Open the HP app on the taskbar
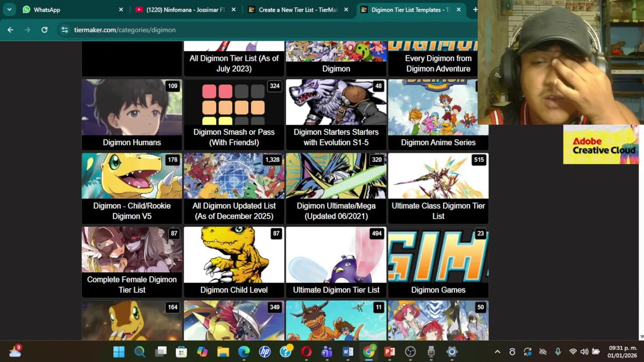This screenshot has width=644, height=362. tap(265, 352)
